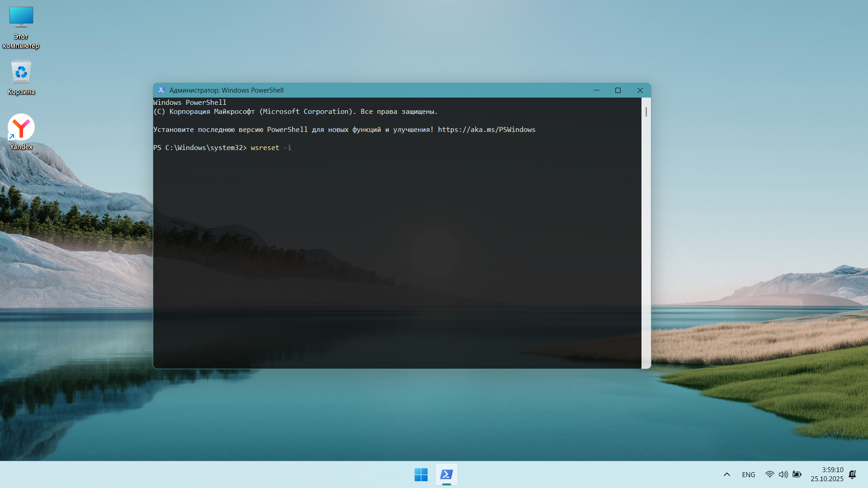
Task: Expand the hidden tray icons chevron
Action: pos(727,474)
